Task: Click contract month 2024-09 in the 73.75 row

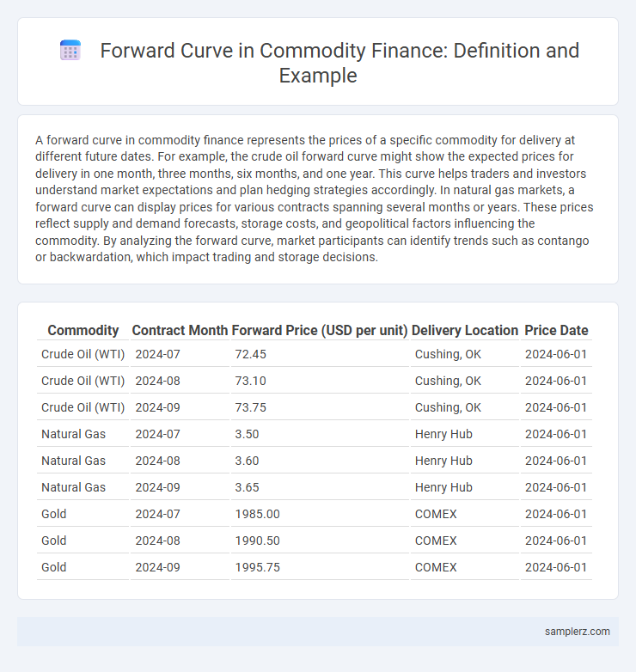Action: click(158, 407)
